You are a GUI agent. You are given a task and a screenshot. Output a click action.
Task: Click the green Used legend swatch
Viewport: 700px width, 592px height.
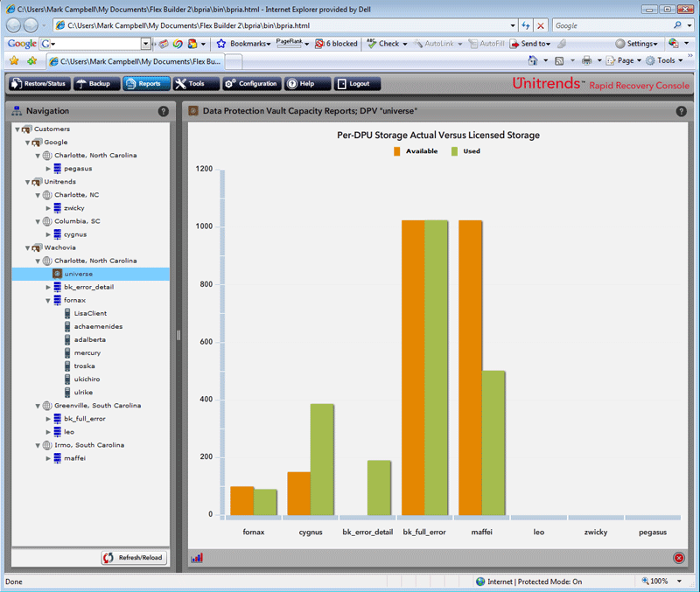pyautogui.click(x=454, y=151)
